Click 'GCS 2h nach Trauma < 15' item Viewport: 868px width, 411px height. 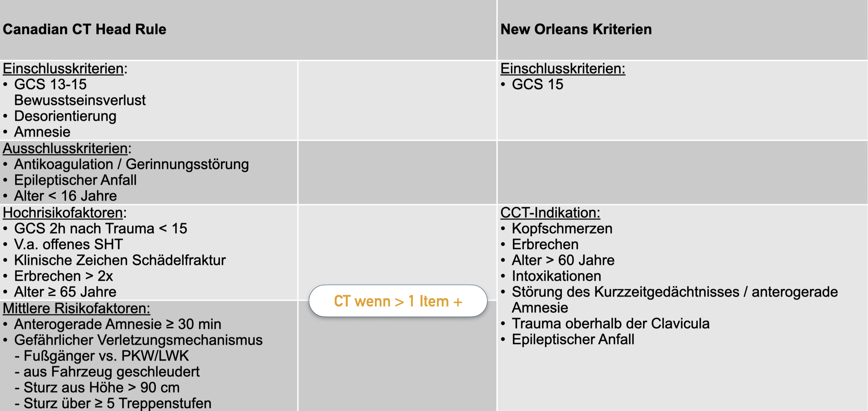100,229
